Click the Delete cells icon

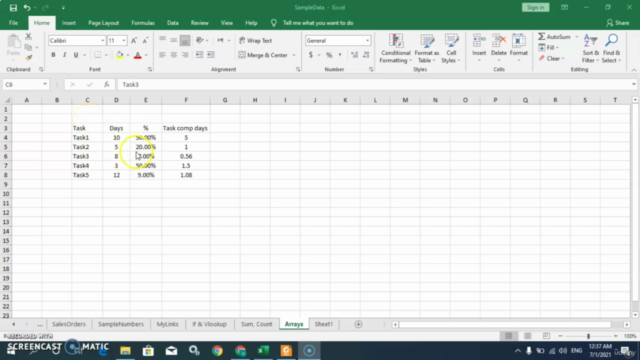[499, 41]
